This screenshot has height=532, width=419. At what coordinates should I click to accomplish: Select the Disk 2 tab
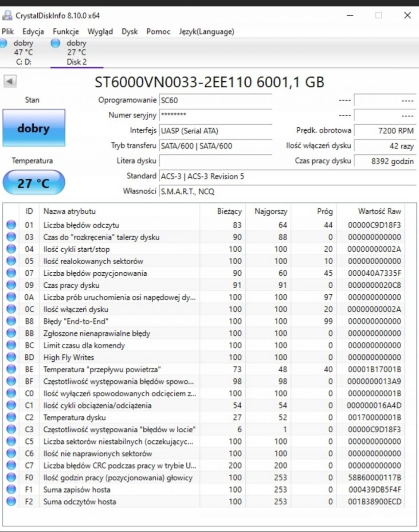click(x=77, y=52)
